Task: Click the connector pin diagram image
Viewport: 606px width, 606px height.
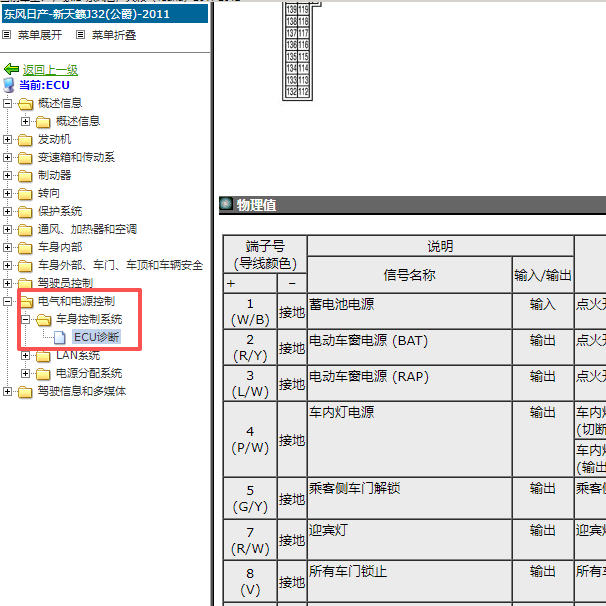Action: tap(301, 51)
